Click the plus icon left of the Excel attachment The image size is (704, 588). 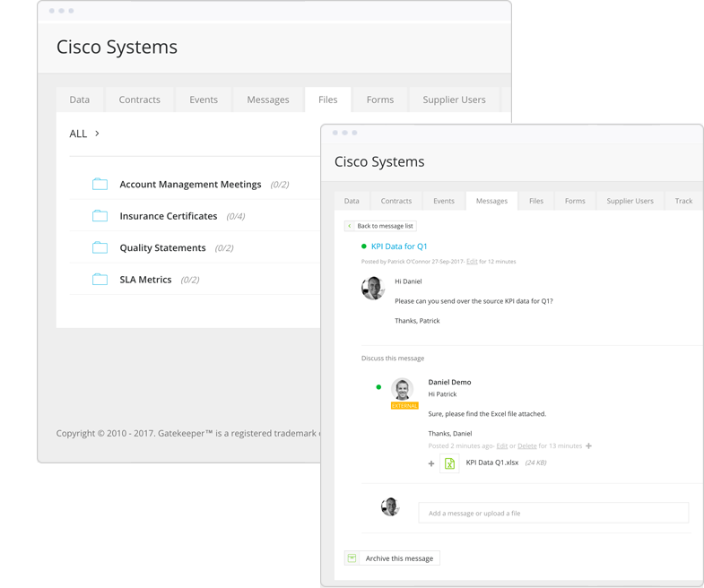point(431,463)
